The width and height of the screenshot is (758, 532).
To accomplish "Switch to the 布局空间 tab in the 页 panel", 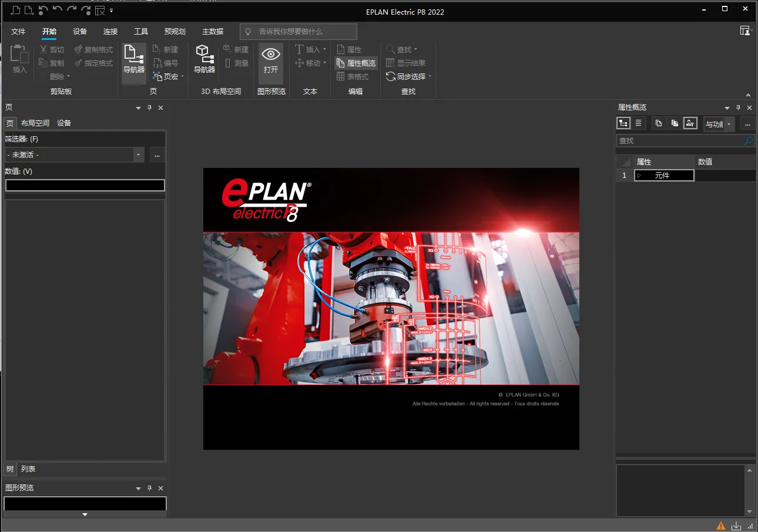I will coord(35,123).
